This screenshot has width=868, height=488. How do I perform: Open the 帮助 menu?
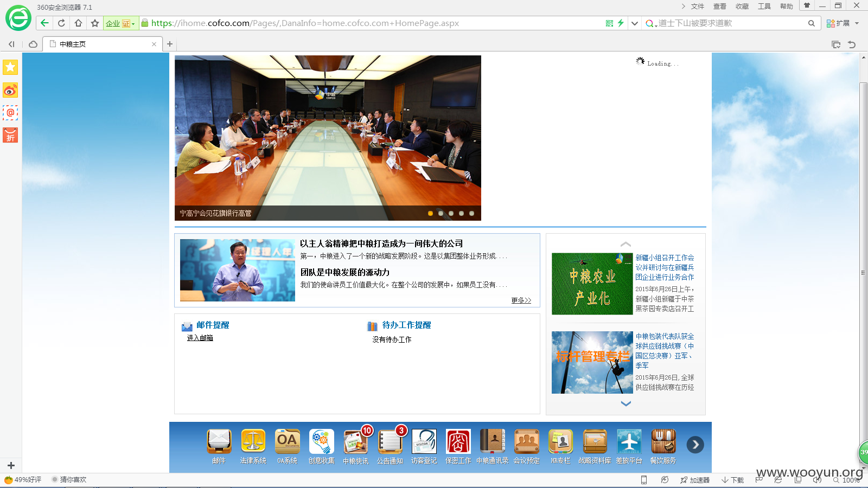pyautogui.click(x=787, y=7)
